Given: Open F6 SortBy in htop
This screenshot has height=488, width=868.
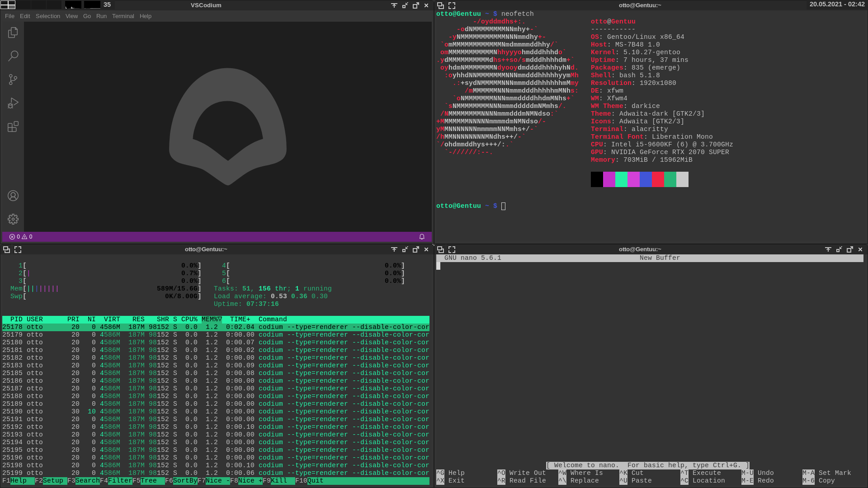Looking at the screenshot, I should coord(181,481).
